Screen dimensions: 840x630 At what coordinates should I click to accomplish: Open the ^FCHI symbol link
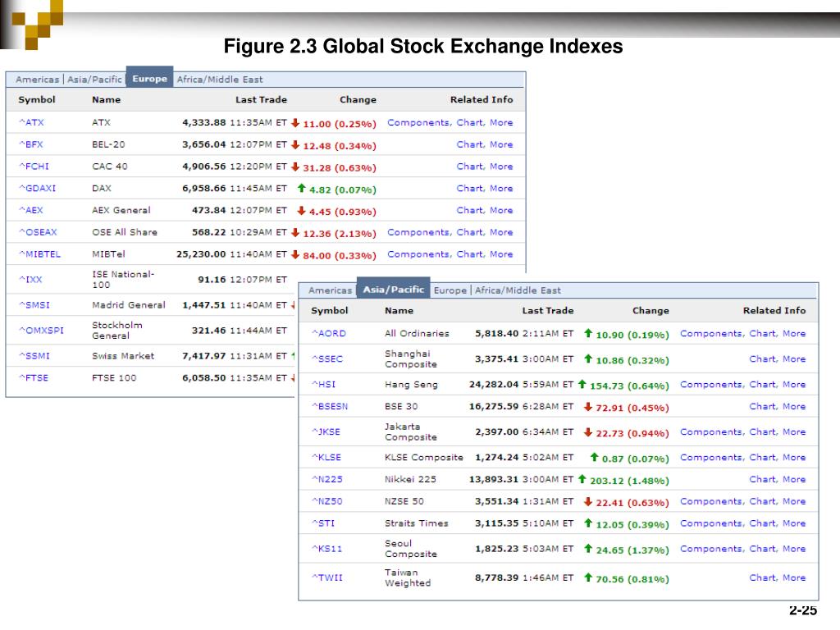click(34, 166)
